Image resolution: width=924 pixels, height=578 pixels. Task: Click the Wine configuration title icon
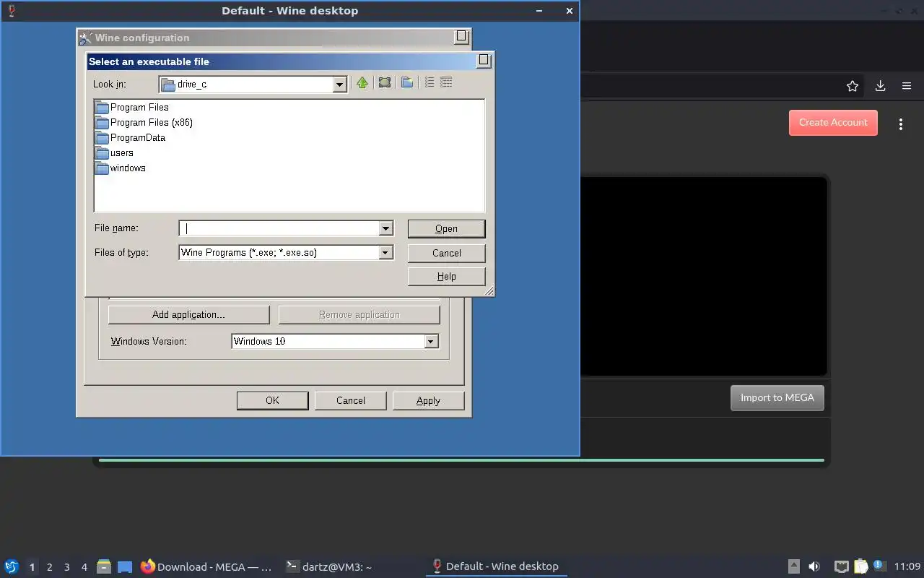pos(86,38)
